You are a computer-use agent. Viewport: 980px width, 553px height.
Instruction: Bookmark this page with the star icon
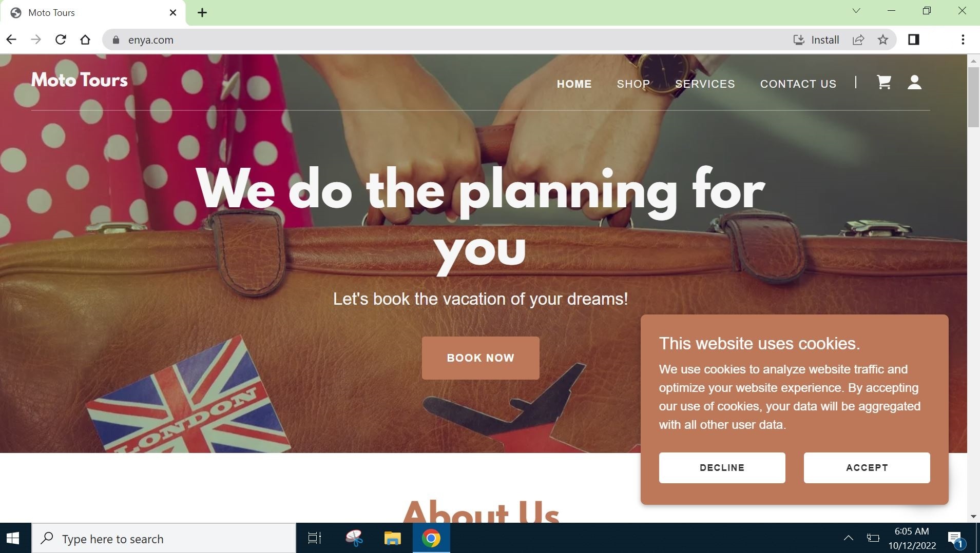[883, 40]
